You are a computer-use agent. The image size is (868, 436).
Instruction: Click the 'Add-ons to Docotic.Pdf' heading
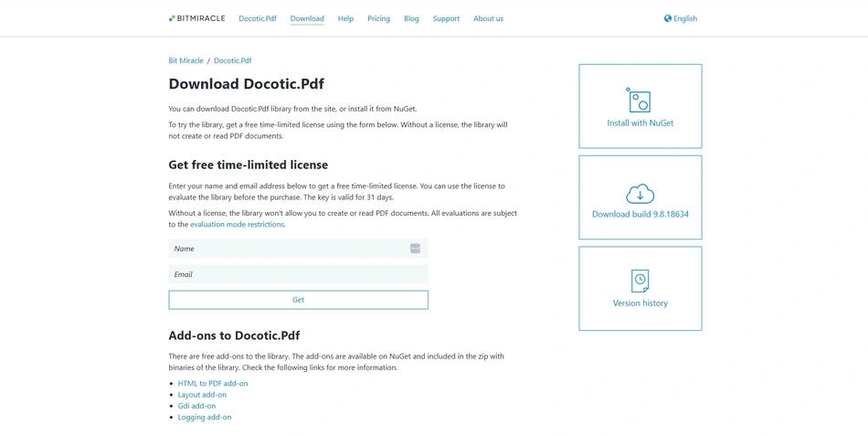[234, 335]
